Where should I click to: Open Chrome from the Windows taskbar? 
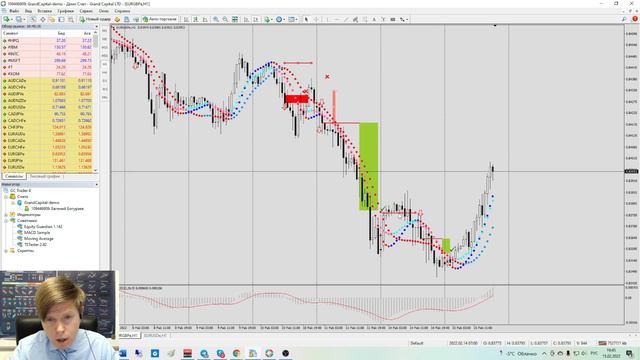pos(236,353)
